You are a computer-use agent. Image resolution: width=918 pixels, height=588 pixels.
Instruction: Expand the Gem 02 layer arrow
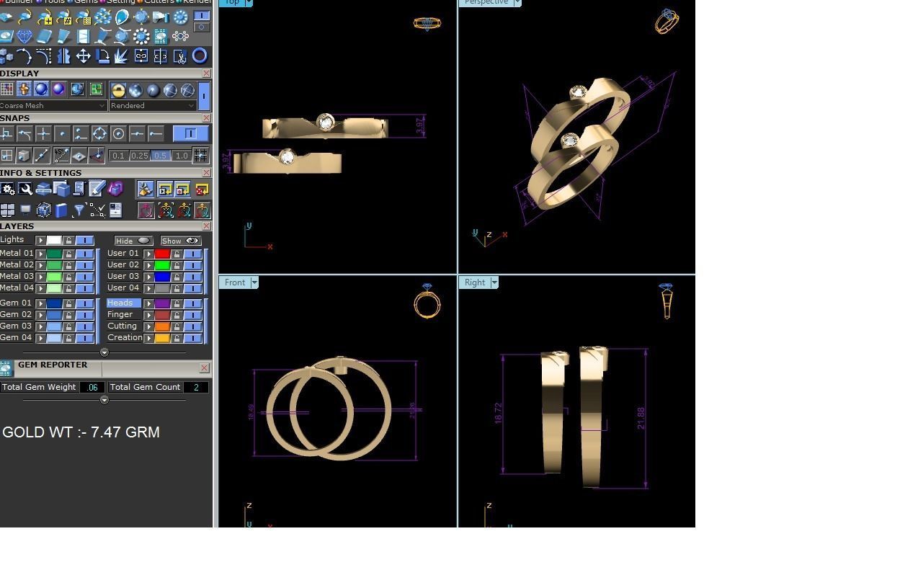pyautogui.click(x=41, y=315)
